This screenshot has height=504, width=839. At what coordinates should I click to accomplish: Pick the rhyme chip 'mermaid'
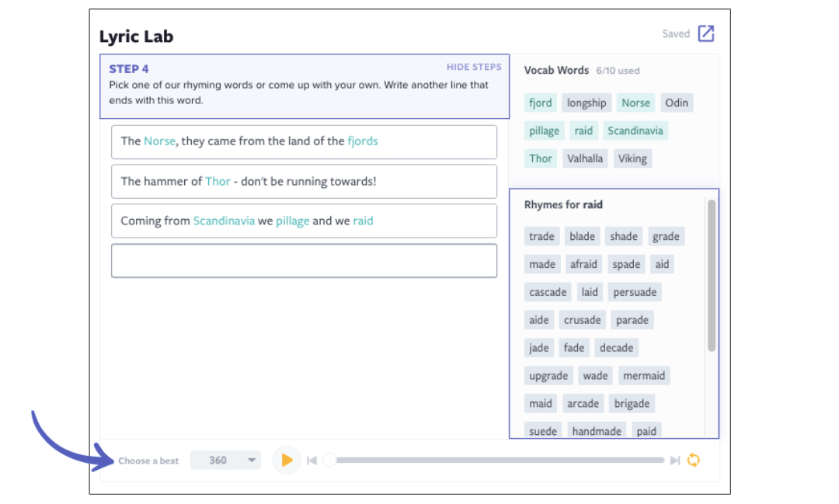pos(644,375)
